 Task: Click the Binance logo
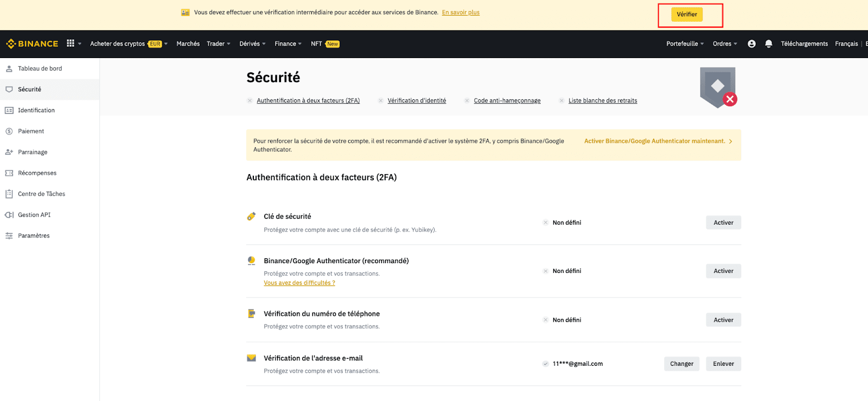pos(32,44)
